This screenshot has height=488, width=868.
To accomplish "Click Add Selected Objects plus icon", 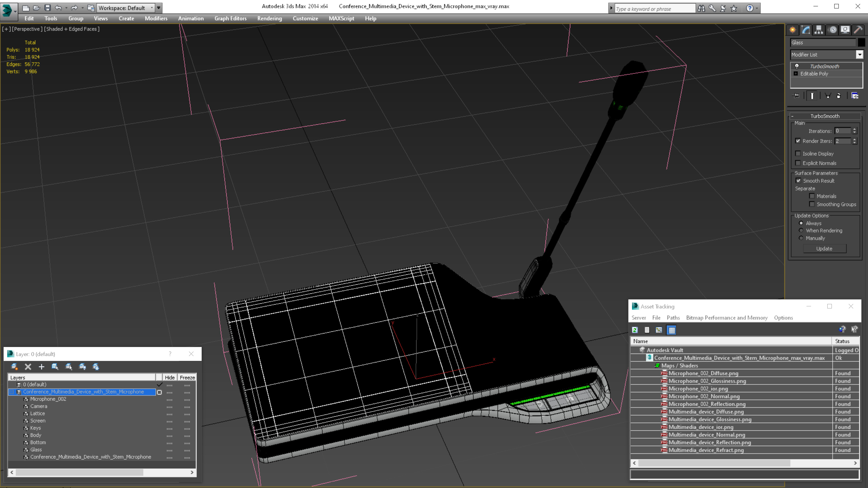I will (x=42, y=367).
